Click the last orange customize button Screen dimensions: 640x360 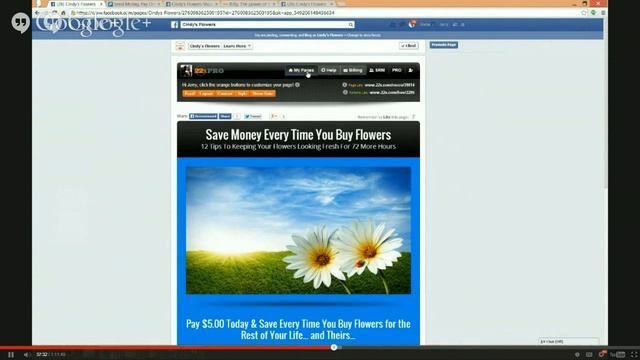click(263, 93)
